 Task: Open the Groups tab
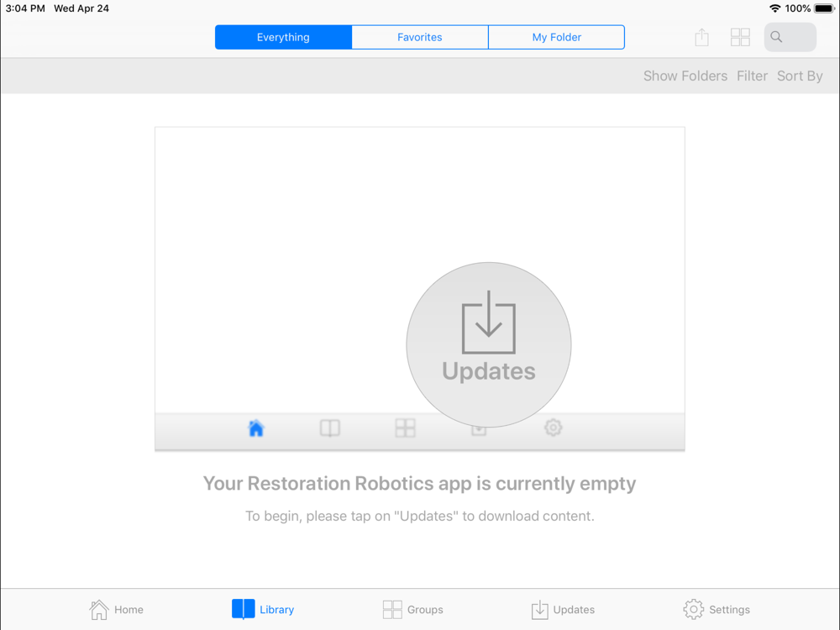tap(413, 610)
